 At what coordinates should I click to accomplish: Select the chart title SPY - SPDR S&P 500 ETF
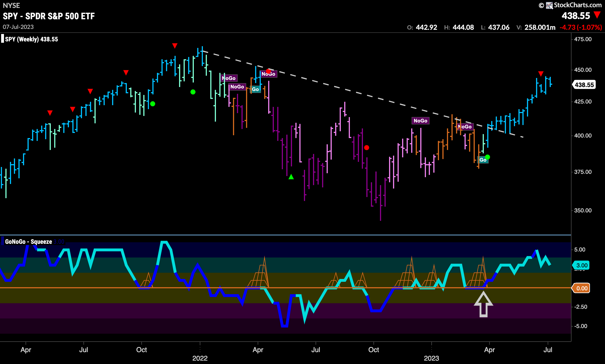tap(49, 16)
